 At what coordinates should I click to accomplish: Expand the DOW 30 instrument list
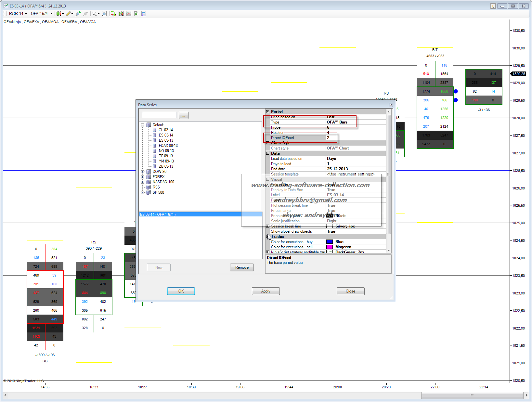coord(142,172)
